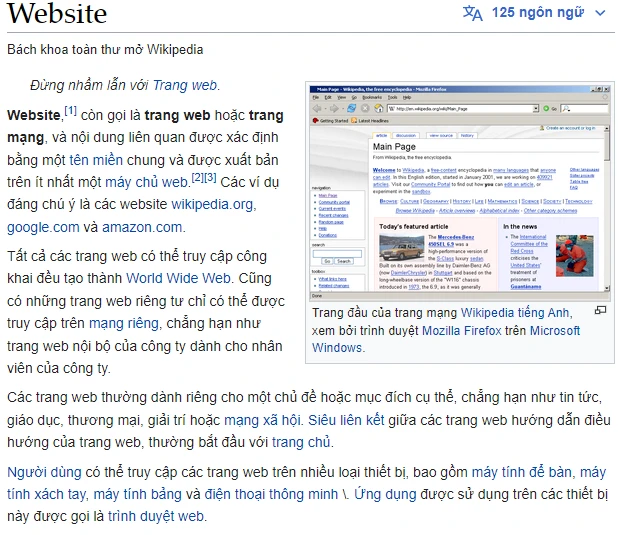
Task: Follow the Trang web hatnote link
Action: (x=185, y=85)
